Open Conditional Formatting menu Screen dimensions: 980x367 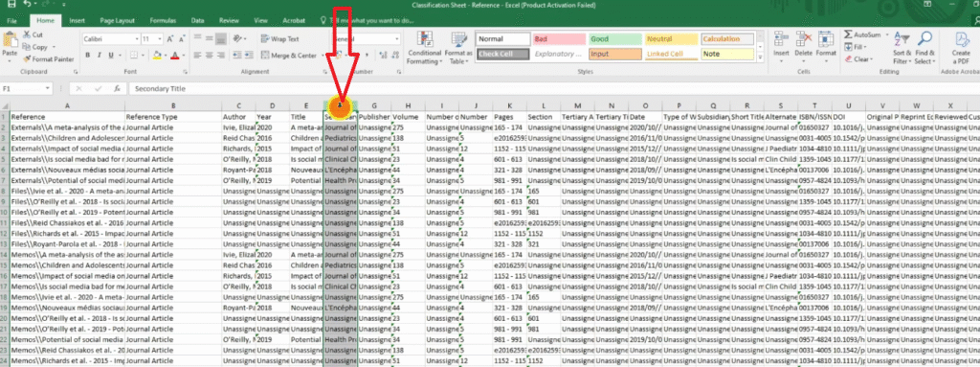pos(424,48)
